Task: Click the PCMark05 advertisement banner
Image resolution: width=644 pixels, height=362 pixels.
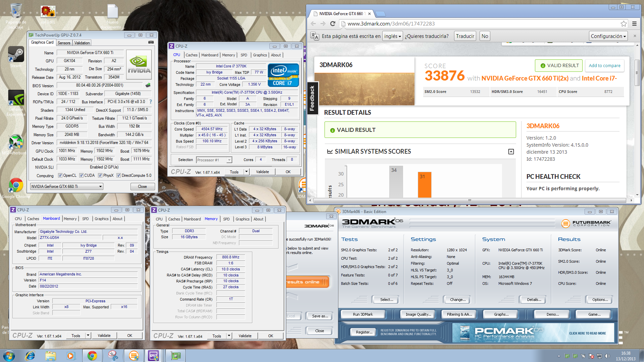Action: pyautogui.click(x=533, y=332)
